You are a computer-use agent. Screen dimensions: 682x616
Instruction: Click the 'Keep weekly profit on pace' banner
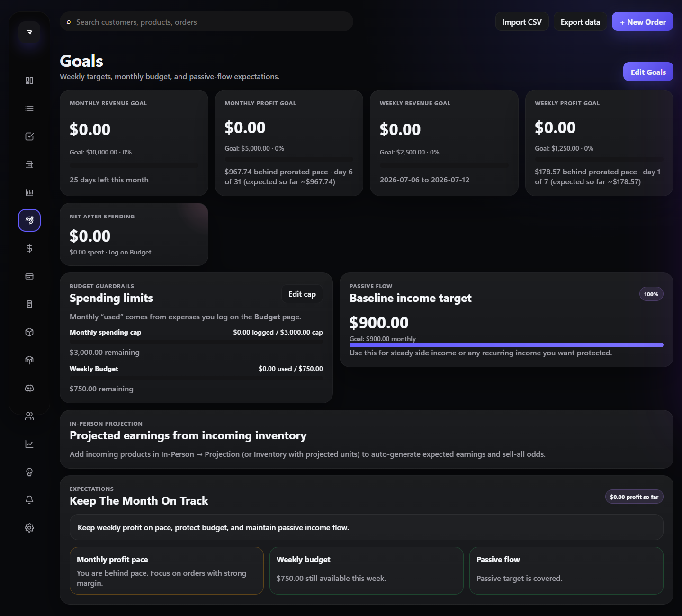[367, 527]
